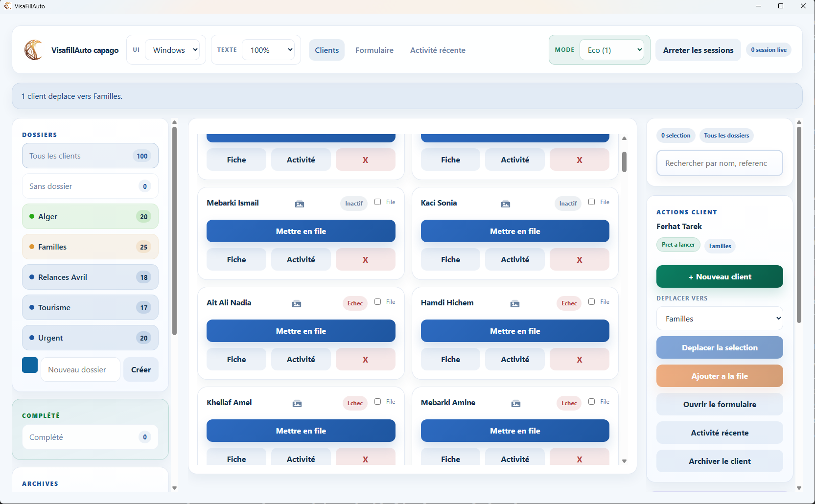815x504 pixels.
Task: Click the photo icon on Kaci Sonia's card
Action: (506, 204)
